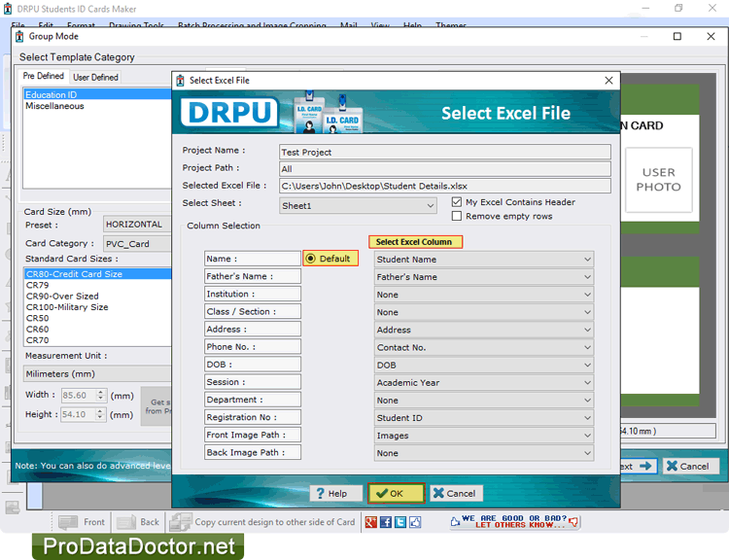Click the USER PHOTO placeholder on card preview

point(658,180)
